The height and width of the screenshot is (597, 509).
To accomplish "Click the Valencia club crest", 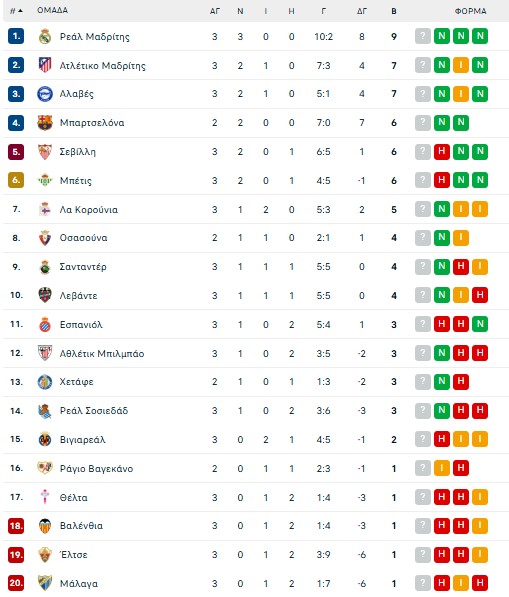I will tap(45, 526).
